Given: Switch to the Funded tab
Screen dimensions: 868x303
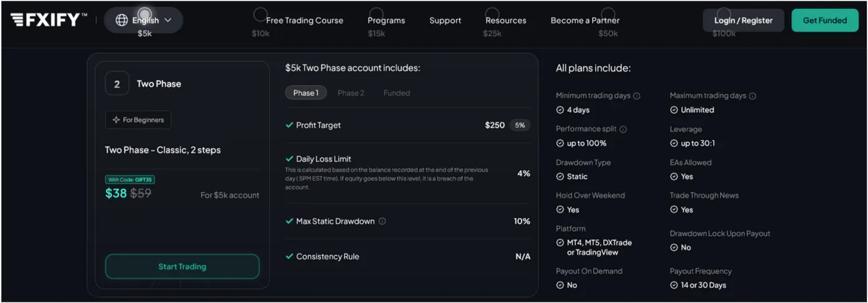Looking at the screenshot, I should click(x=397, y=93).
